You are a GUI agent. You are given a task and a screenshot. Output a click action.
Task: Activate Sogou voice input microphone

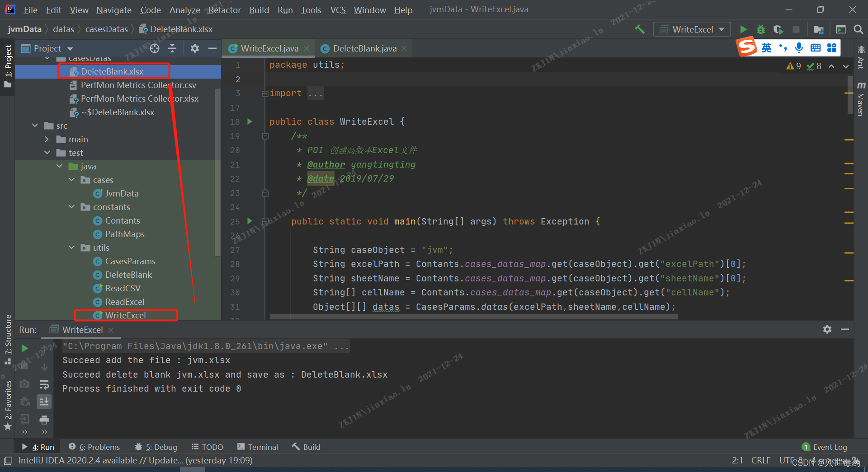(799, 47)
